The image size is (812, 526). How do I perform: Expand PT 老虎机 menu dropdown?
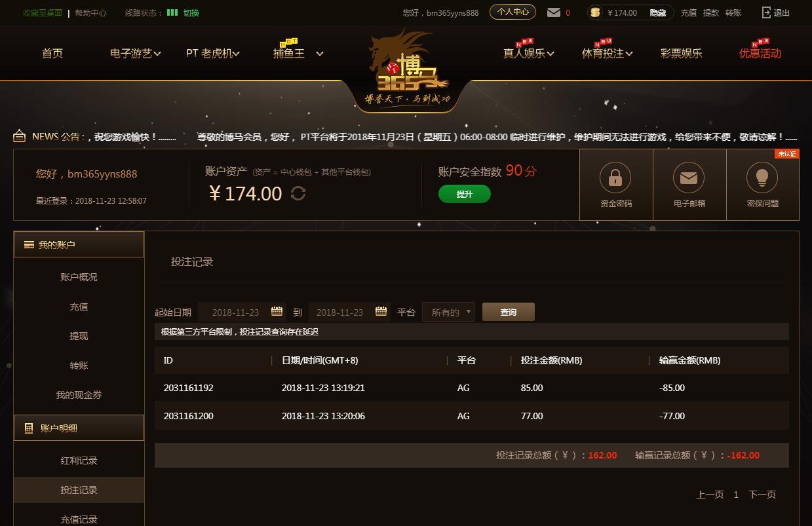pos(212,54)
